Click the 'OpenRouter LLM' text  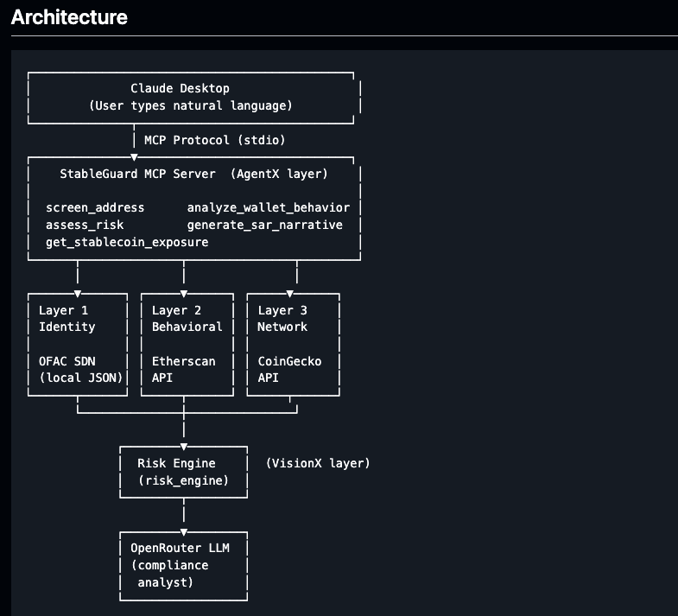pyautogui.click(x=180, y=548)
